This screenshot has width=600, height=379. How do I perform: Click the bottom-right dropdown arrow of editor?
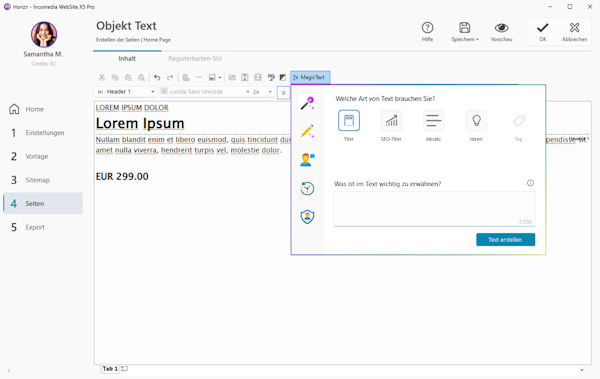582,370
